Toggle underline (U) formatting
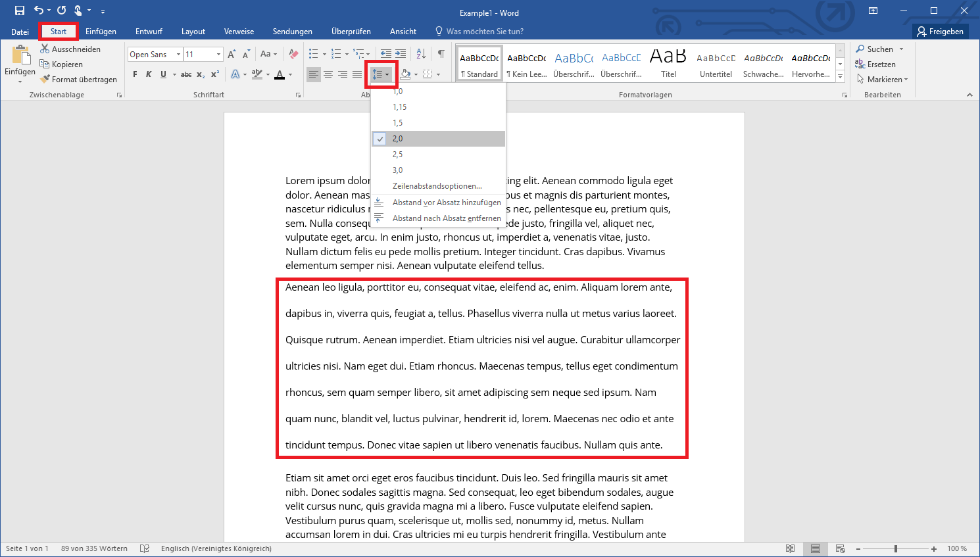 [x=163, y=75]
